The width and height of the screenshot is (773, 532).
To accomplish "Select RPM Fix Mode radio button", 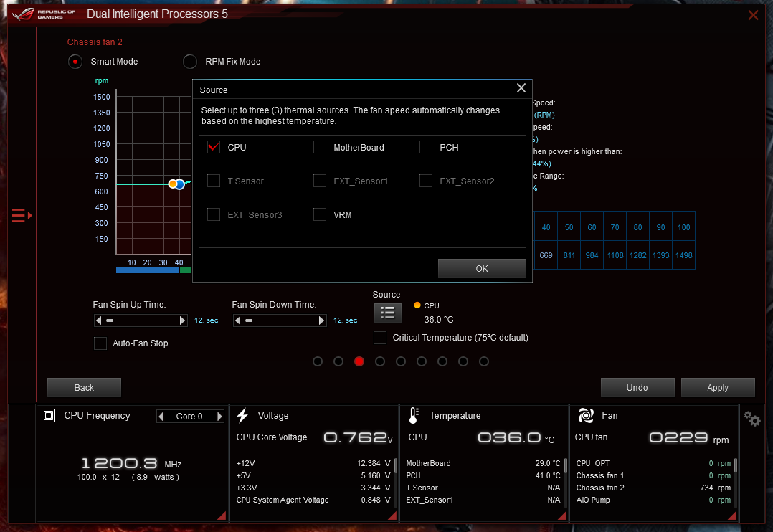I will point(190,62).
